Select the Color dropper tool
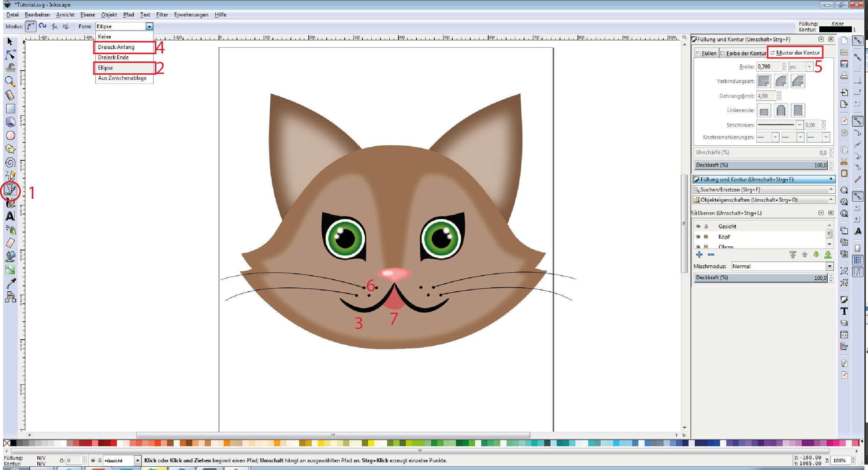Image resolution: width=868 pixels, height=470 pixels. tap(10, 283)
